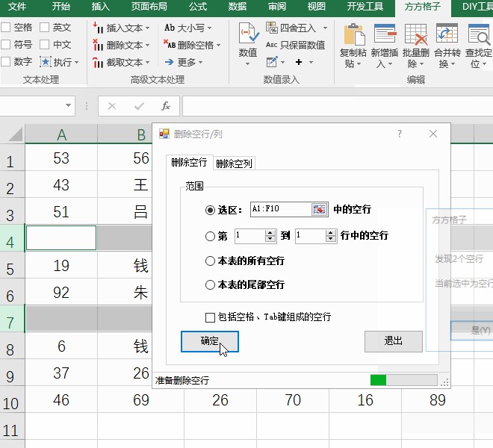
Task: Open the 插入文本 tool
Action: tap(121, 28)
